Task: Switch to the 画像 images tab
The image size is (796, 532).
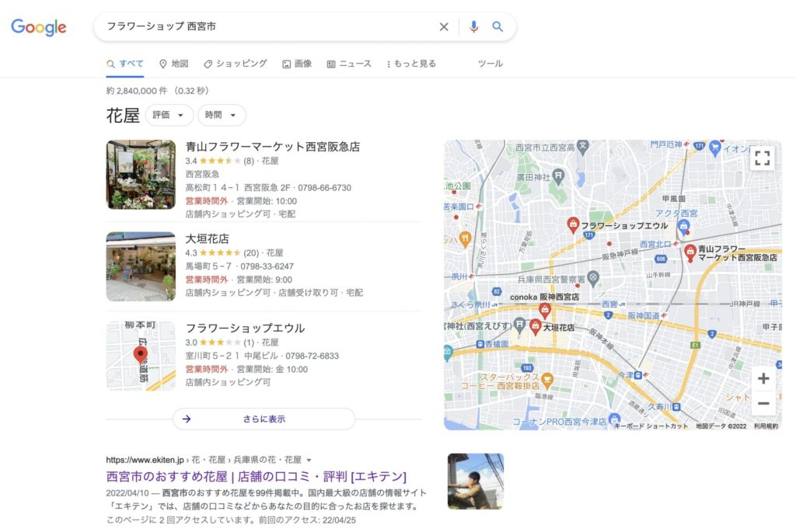Action: click(x=297, y=64)
